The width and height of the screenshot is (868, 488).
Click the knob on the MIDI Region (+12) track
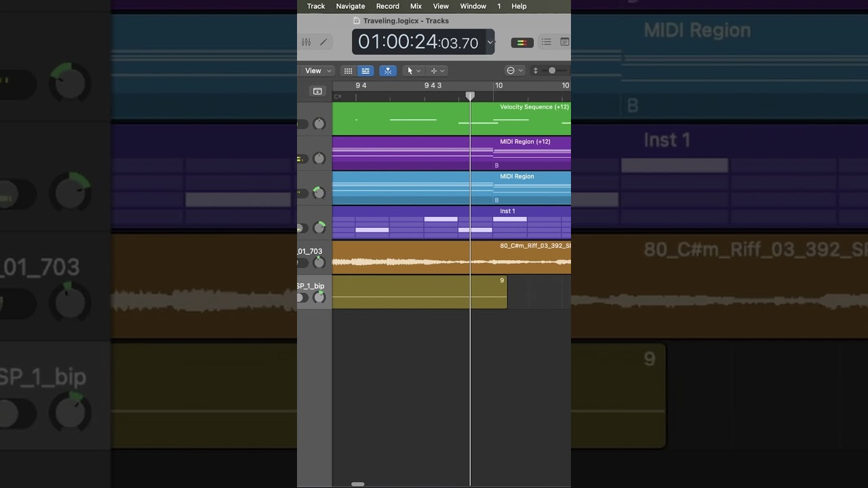coord(319,159)
